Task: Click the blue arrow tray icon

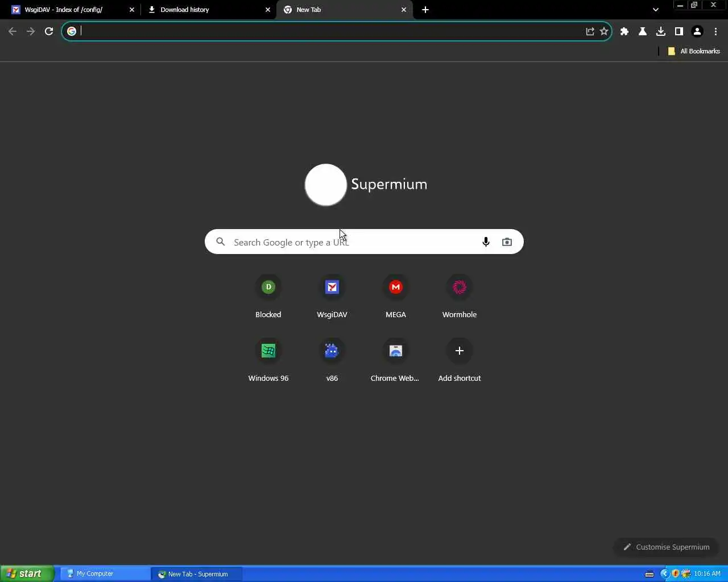Action: click(665, 573)
